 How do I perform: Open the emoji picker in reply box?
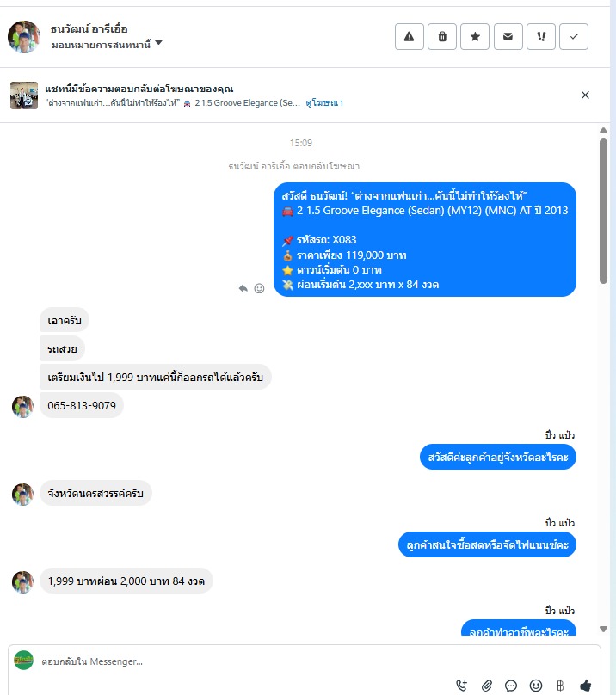pos(536,686)
